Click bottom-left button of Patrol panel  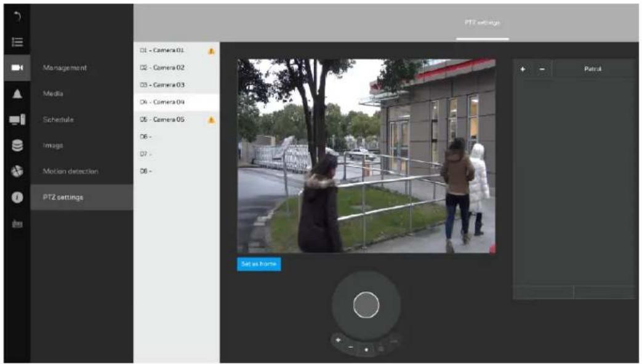click(543, 293)
